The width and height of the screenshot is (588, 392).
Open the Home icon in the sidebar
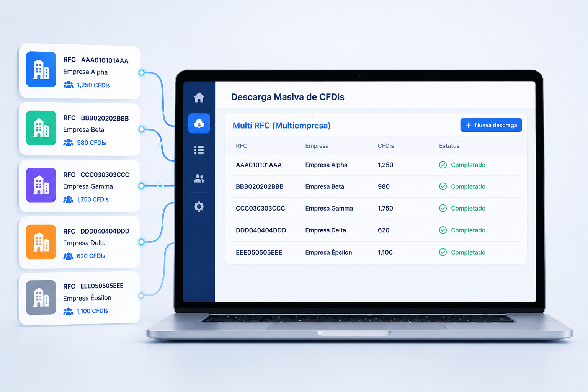coord(199,98)
